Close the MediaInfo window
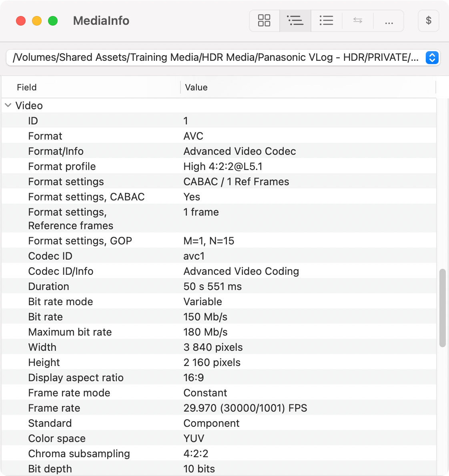Viewport: 449px width, 476px height. 21,21
